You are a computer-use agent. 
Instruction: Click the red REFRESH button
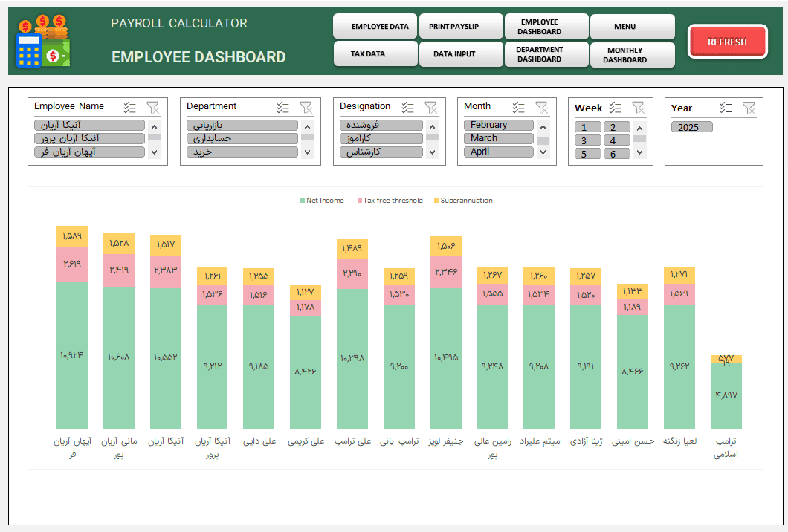(727, 42)
